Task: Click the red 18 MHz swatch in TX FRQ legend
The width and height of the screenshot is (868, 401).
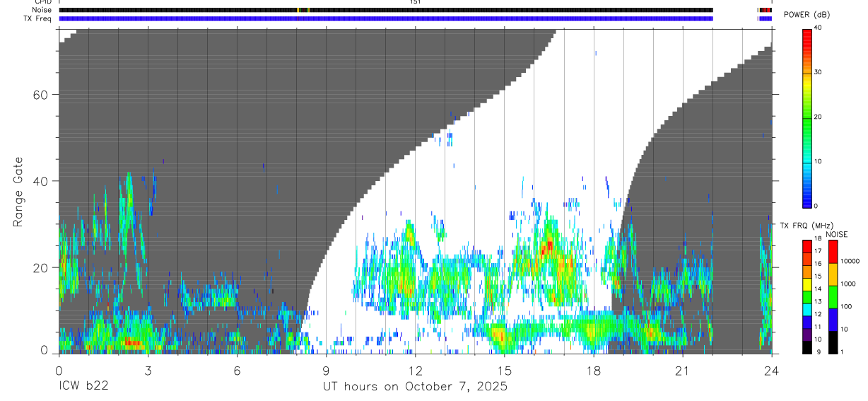Action: click(807, 247)
